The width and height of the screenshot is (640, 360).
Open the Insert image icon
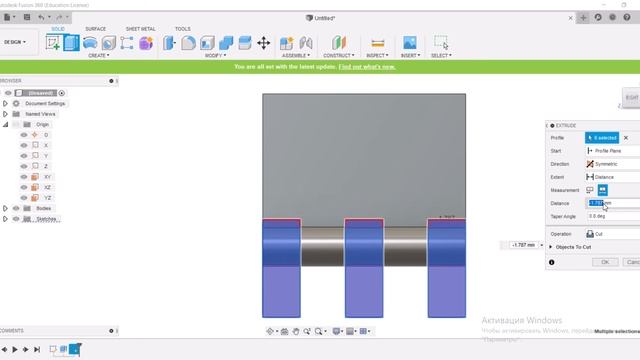410,43
